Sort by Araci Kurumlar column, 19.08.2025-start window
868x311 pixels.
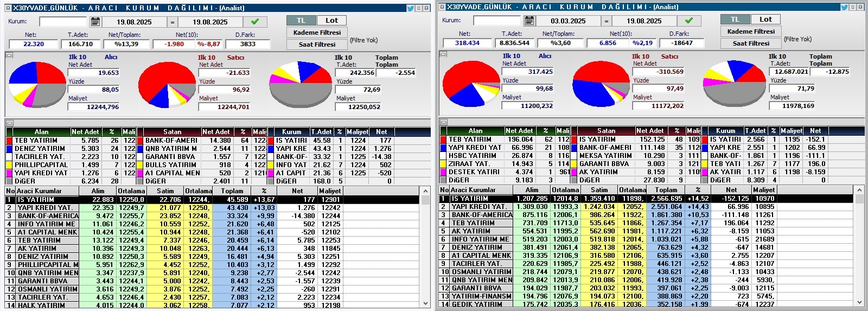(x=47, y=191)
